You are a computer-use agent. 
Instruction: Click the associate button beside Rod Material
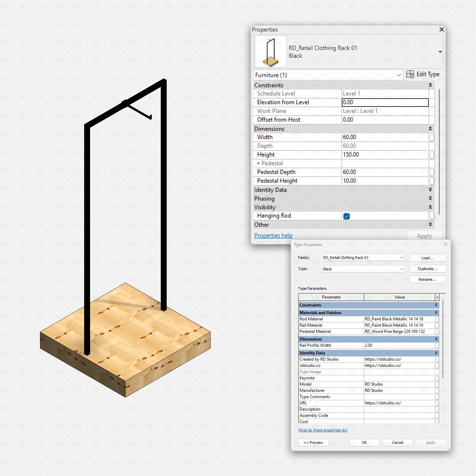(437, 319)
